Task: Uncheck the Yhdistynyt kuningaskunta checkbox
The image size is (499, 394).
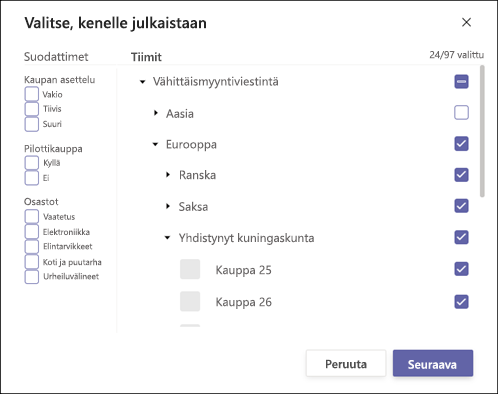Action: (461, 237)
